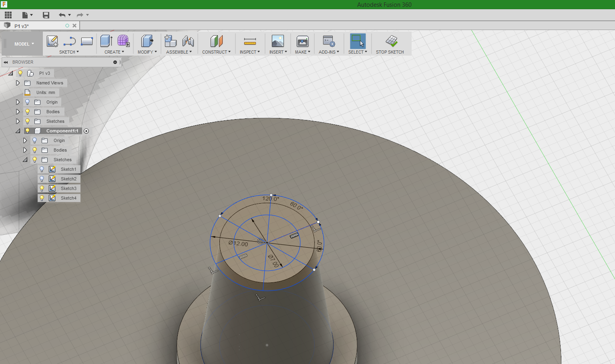The image size is (615, 364).
Task: Hide Sketch4 using its lightbulb
Action: (x=42, y=198)
